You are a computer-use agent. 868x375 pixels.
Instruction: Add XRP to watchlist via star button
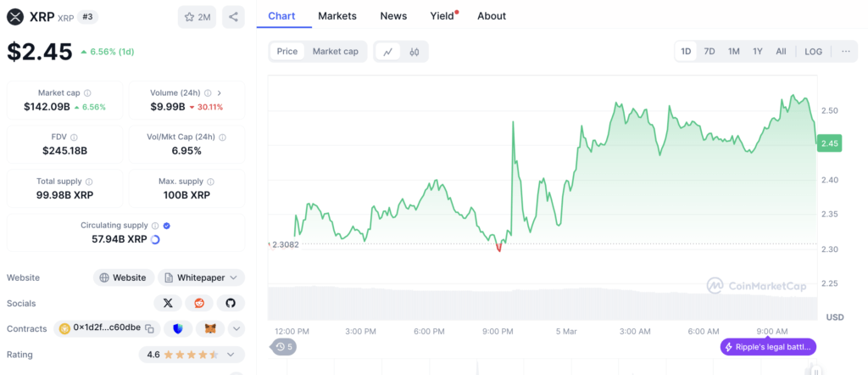click(197, 17)
